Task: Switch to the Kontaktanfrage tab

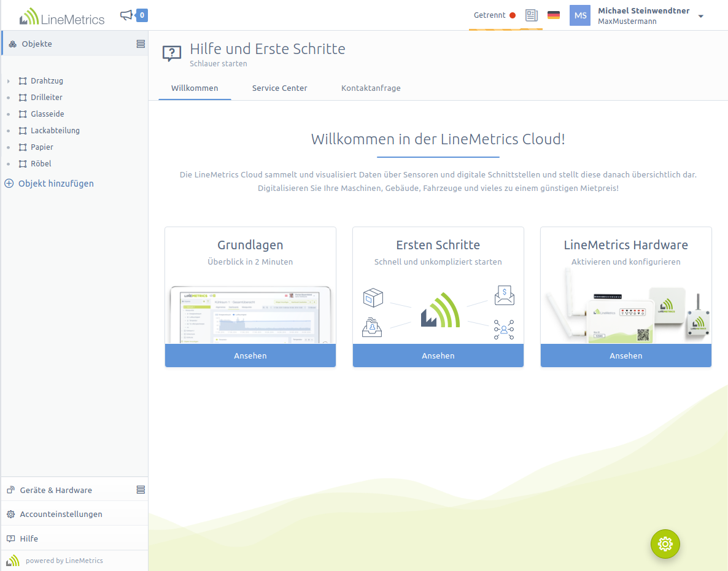Action: (371, 88)
